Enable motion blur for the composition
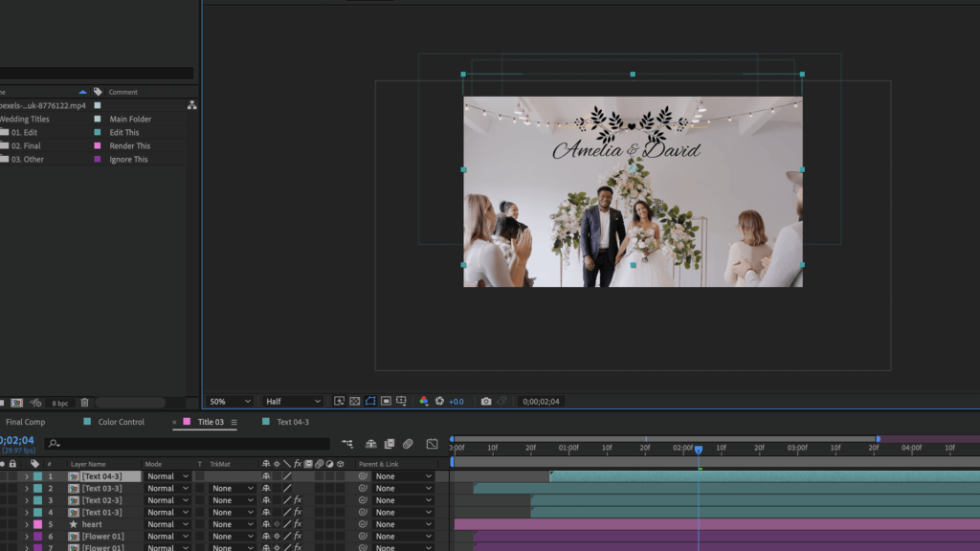 tap(407, 445)
